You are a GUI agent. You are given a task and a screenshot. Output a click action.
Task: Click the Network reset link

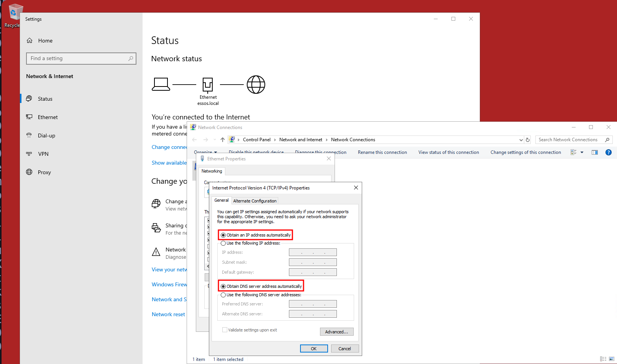pyautogui.click(x=168, y=314)
